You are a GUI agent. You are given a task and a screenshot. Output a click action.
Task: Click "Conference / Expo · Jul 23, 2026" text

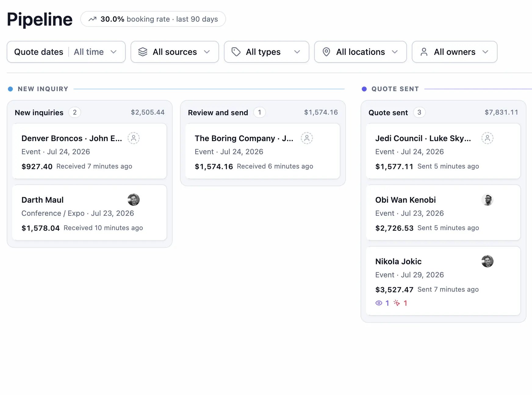point(78,213)
